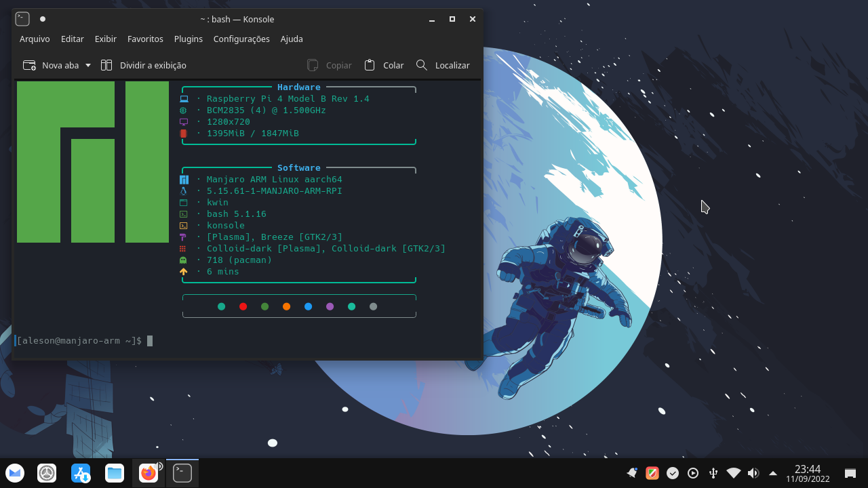Open the Editar menu

(73, 39)
